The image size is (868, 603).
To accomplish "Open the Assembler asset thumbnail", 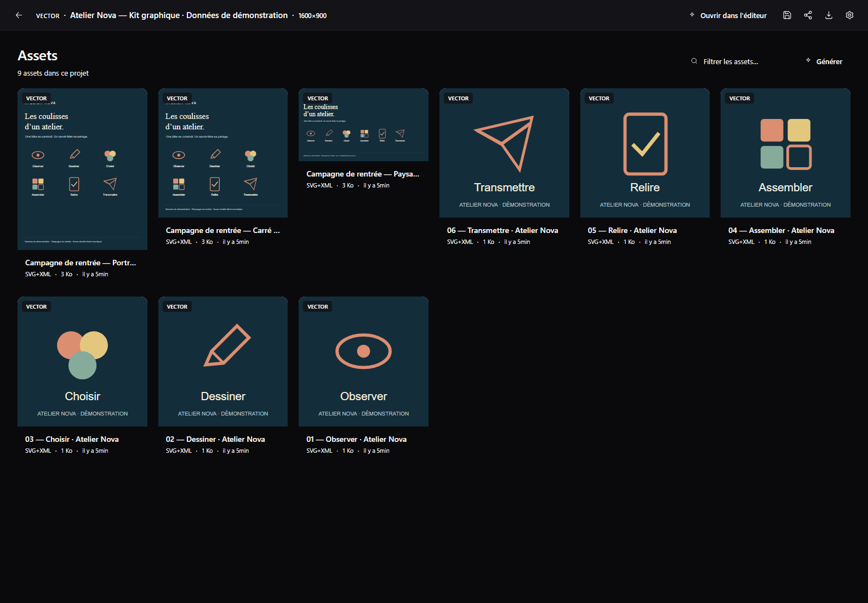I will (785, 153).
